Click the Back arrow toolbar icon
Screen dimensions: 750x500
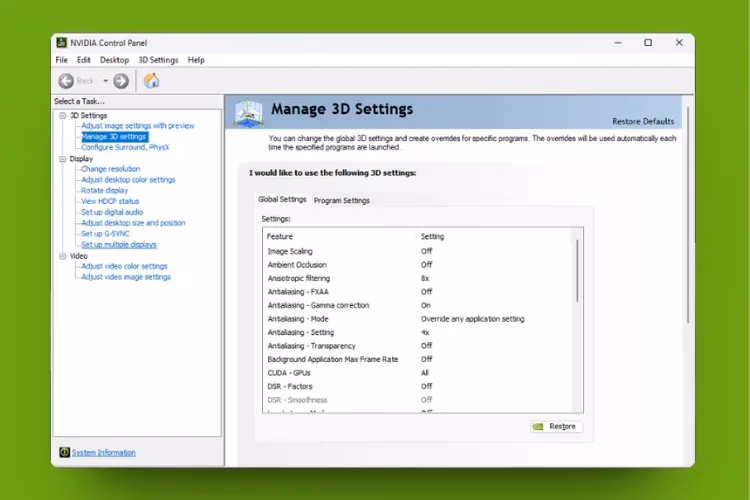pos(66,81)
